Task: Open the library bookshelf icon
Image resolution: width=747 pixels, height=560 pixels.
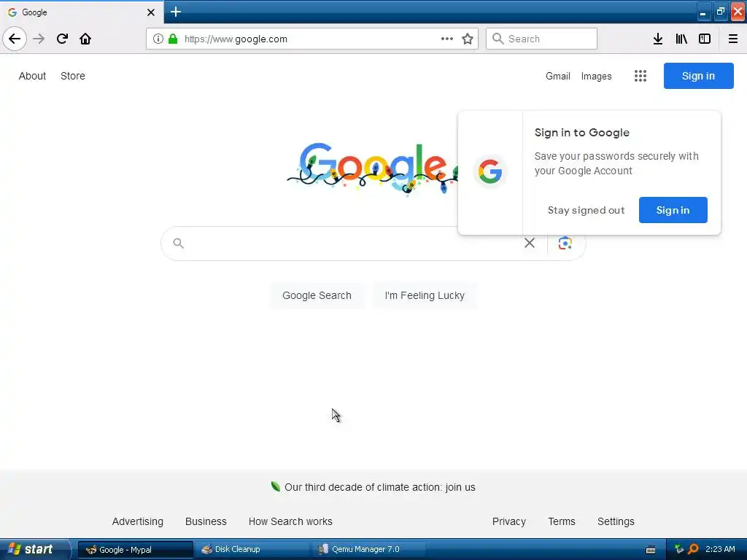Action: 681,39
